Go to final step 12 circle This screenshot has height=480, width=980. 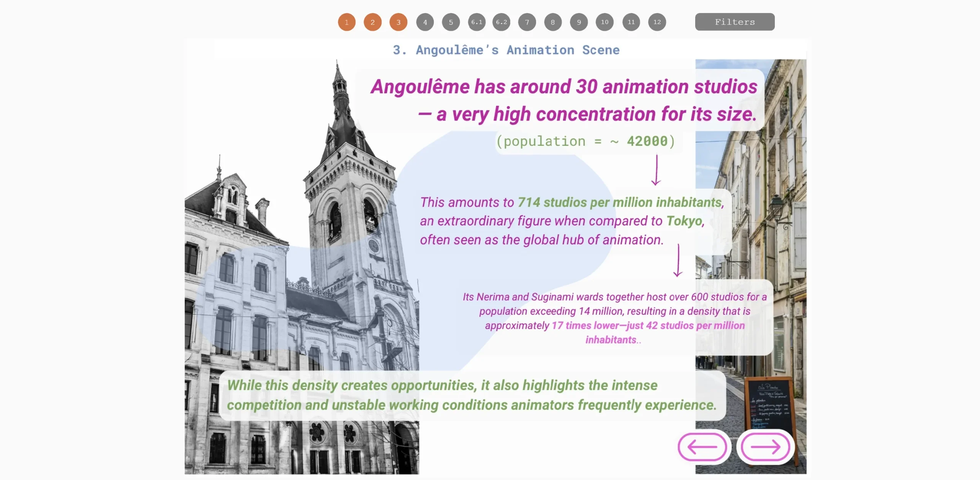coord(657,22)
